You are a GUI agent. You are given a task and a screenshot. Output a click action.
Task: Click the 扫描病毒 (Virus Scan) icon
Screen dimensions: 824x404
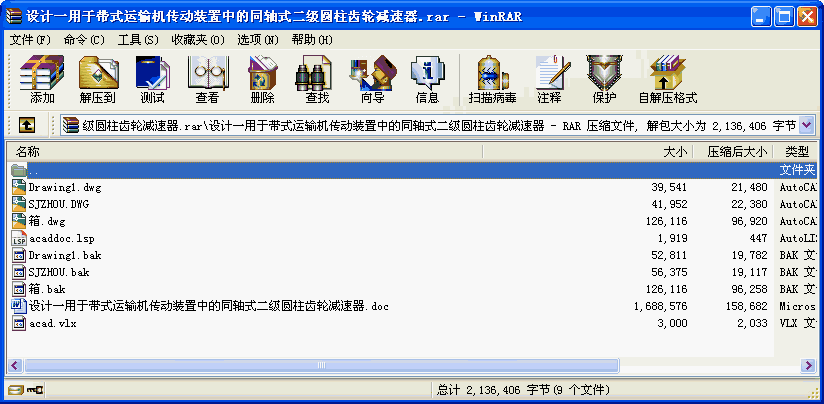pyautogui.click(x=492, y=79)
